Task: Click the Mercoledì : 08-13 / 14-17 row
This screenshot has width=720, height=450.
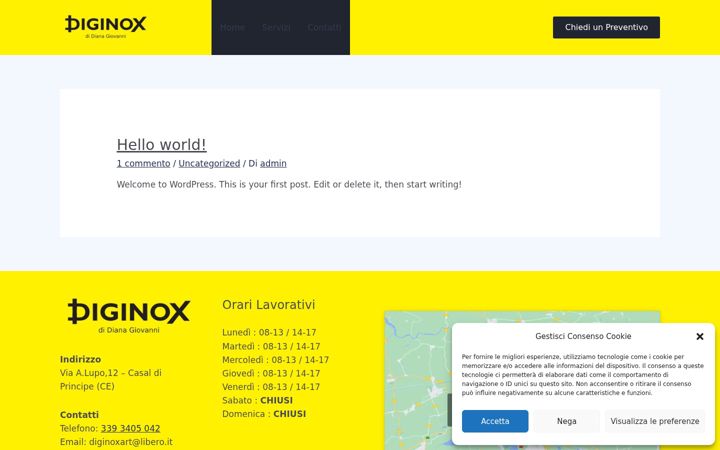Action: point(276,360)
